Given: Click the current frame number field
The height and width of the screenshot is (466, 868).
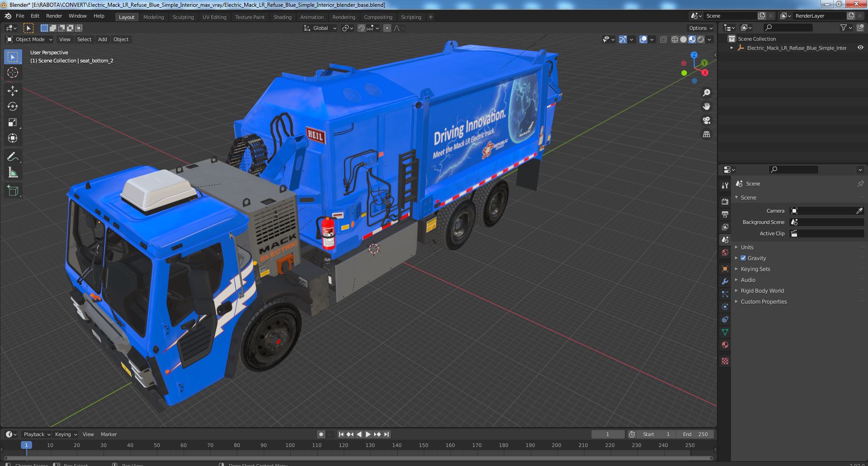Looking at the screenshot, I should (x=607, y=434).
